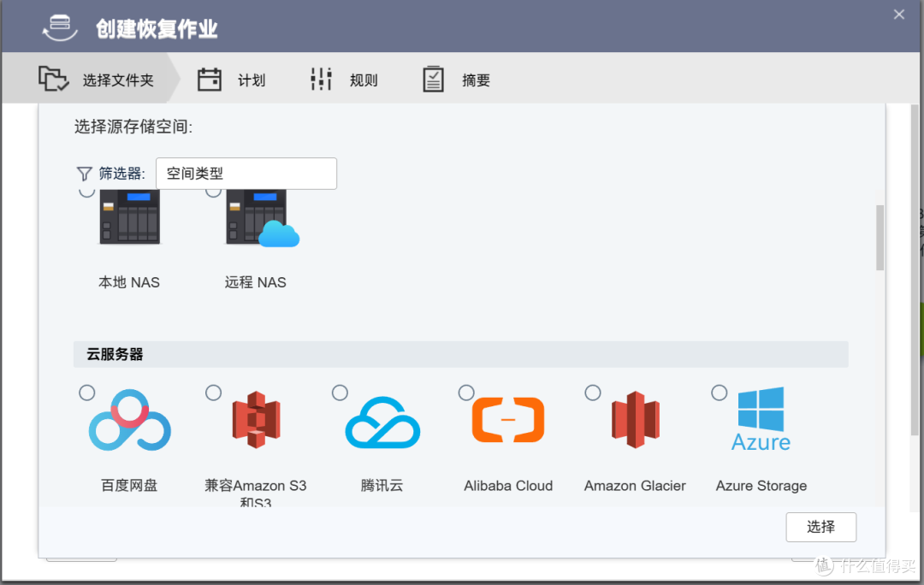This screenshot has width=924, height=585.
Task: Click the Tencent Cloud logo
Action: [382, 422]
